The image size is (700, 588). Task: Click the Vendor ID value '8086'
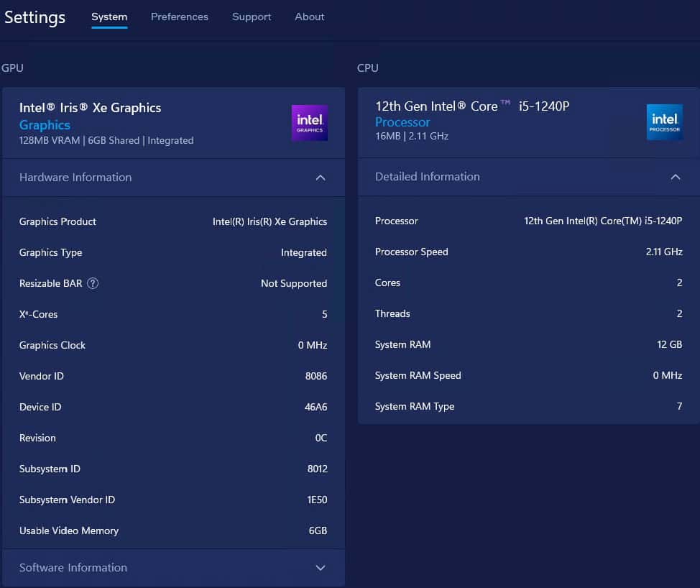coord(316,376)
